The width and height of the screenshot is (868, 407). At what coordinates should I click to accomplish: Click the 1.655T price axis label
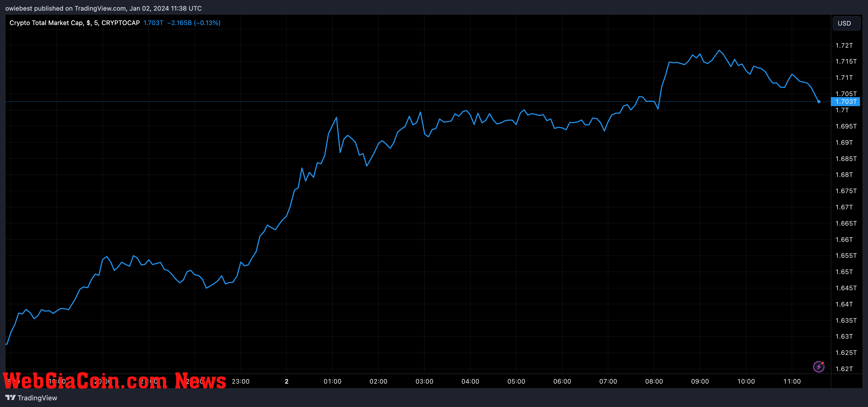846,256
